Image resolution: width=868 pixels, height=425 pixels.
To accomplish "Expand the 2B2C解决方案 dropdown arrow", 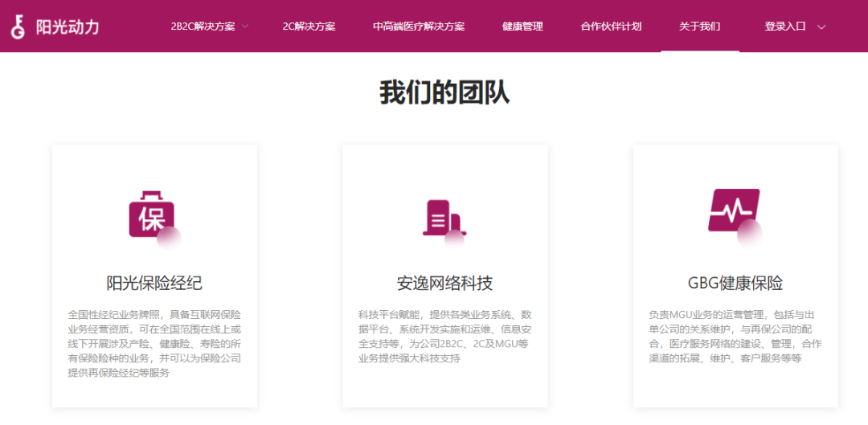I will [x=244, y=27].
